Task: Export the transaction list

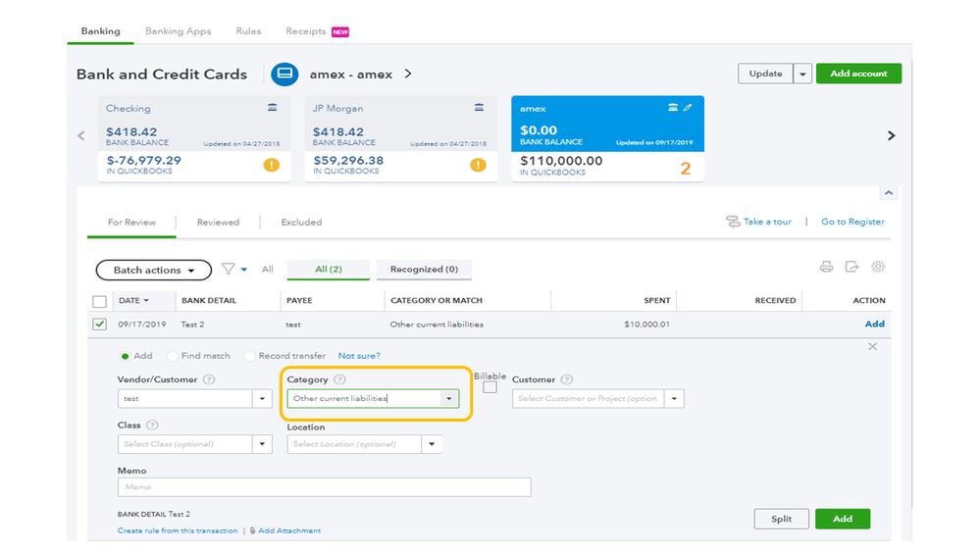Action: coord(851,267)
